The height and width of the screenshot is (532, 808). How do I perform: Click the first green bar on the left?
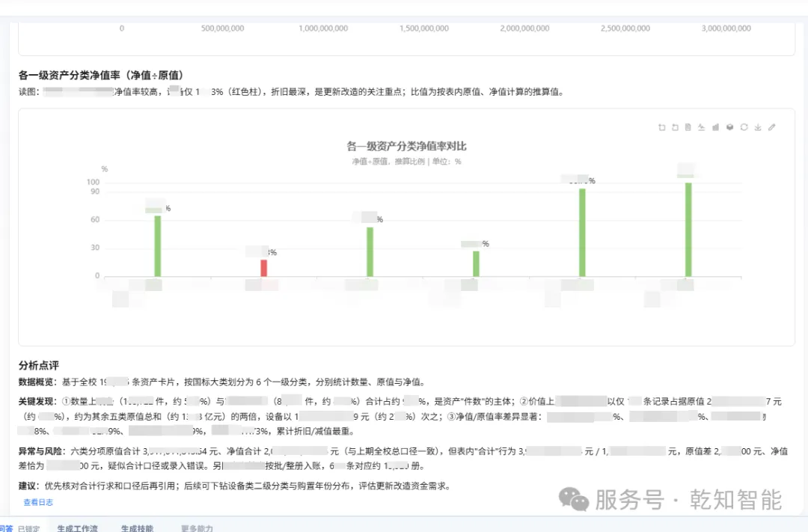coord(158,246)
